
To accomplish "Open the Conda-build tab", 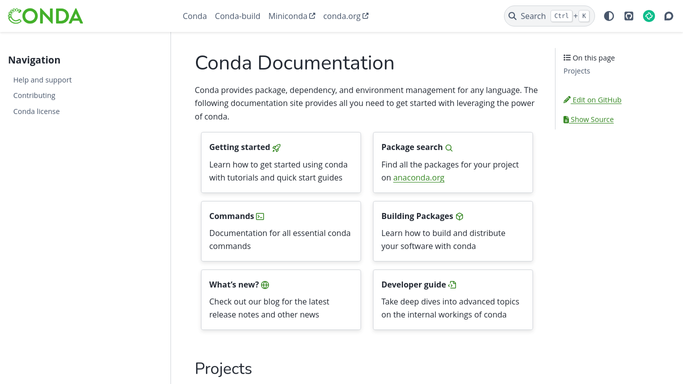I will click(237, 16).
